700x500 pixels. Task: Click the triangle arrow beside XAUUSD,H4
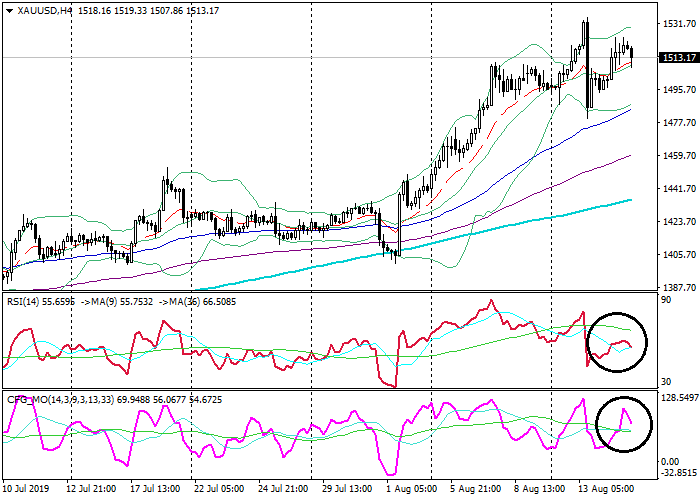point(8,10)
